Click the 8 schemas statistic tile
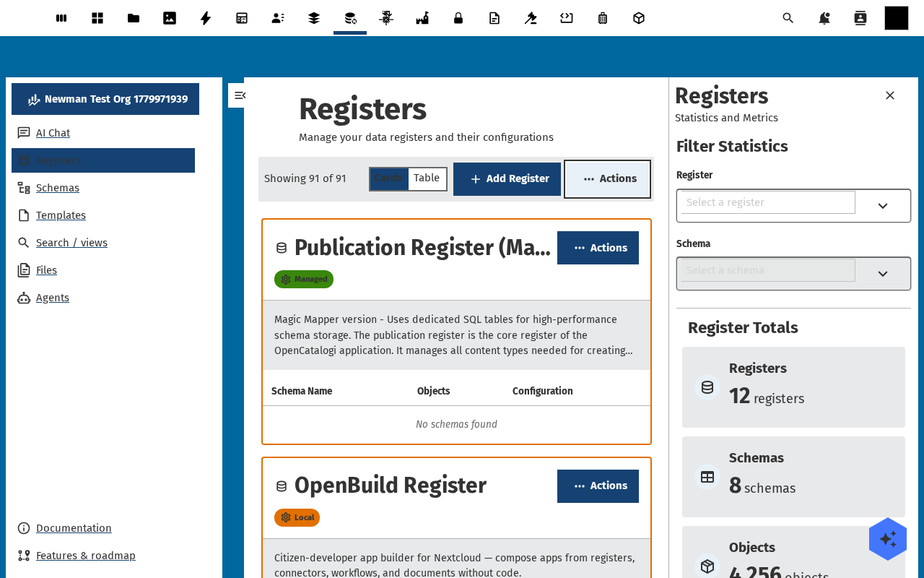924x578 pixels. (x=793, y=477)
